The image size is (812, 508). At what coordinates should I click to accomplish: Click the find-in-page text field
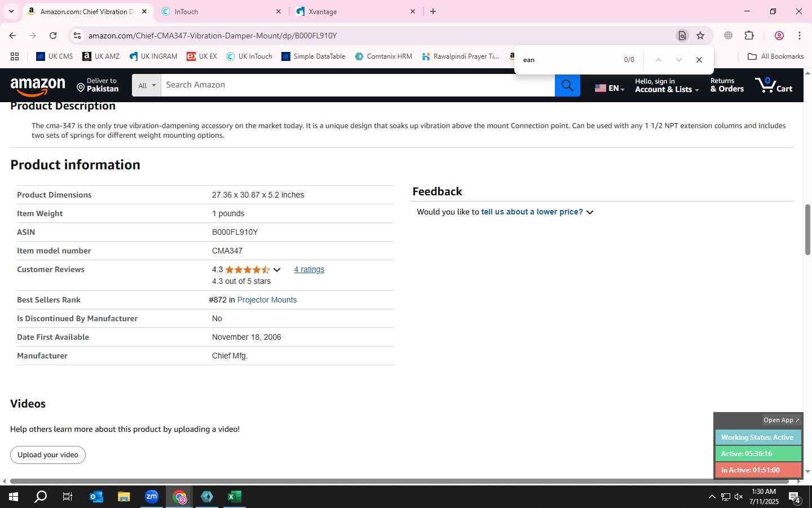(x=570, y=60)
